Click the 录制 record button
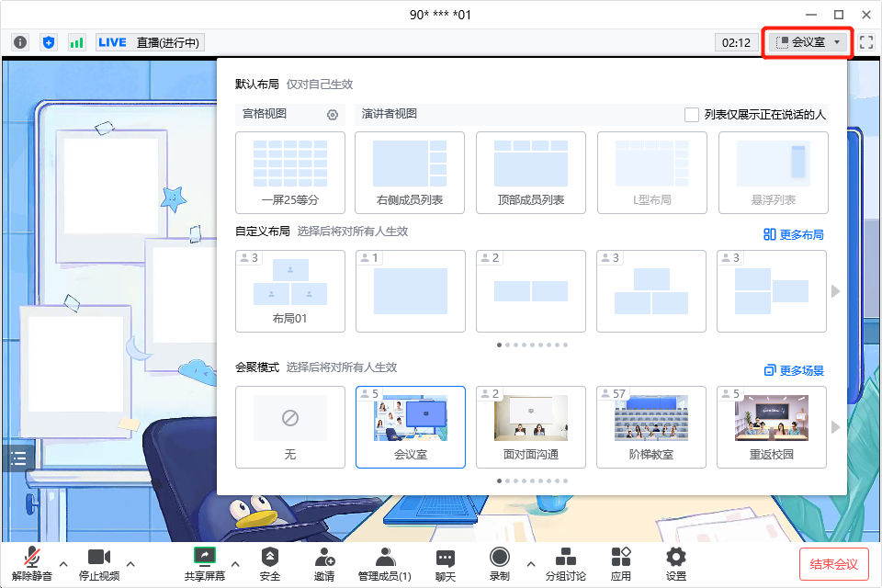The image size is (882, 588). 500,564
